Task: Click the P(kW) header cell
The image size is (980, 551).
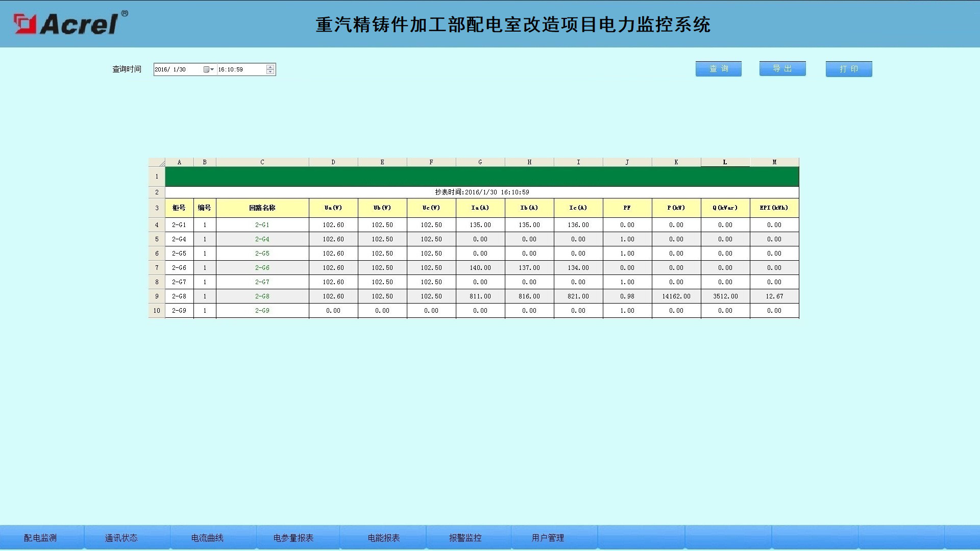Action: click(x=676, y=208)
